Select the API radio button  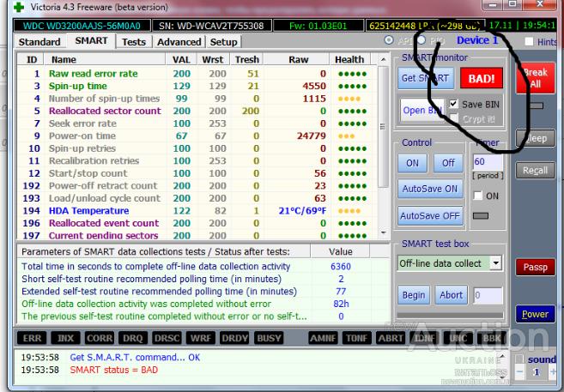[x=389, y=40]
